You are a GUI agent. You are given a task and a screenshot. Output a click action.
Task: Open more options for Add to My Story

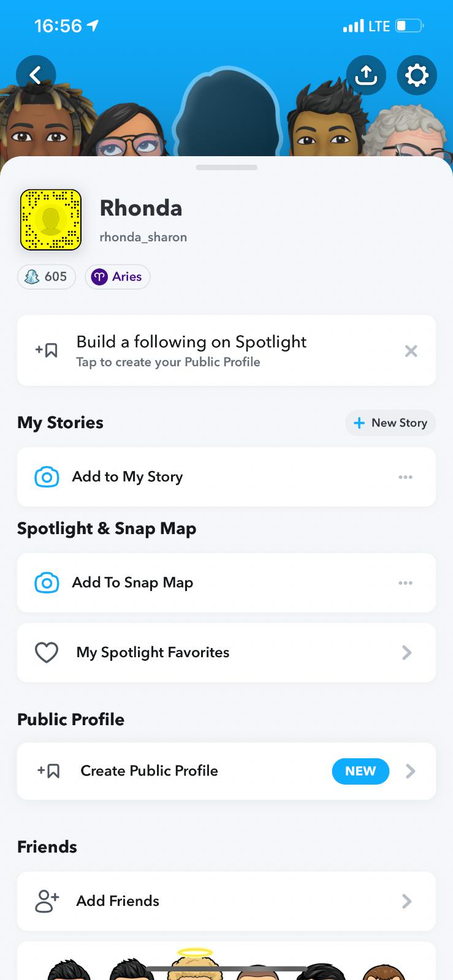click(x=405, y=477)
